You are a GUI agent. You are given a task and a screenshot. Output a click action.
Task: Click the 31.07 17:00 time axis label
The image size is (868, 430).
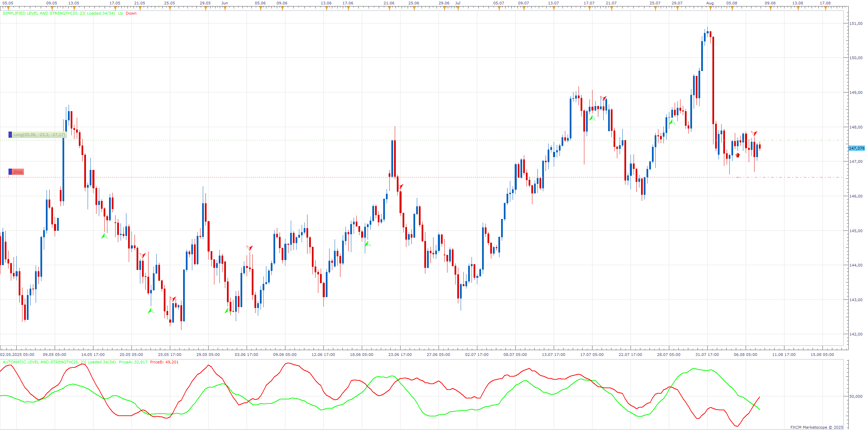pyautogui.click(x=707, y=355)
